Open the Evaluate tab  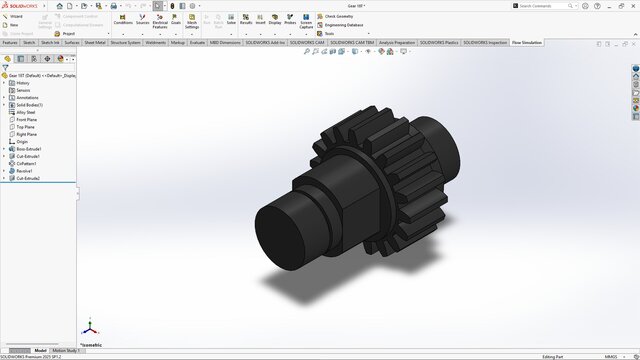pyautogui.click(x=197, y=42)
